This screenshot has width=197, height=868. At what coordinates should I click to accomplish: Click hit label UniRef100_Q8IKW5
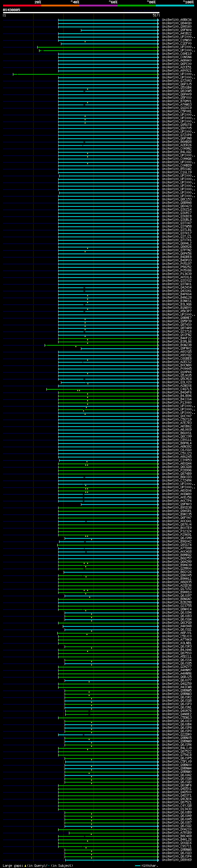177,91
